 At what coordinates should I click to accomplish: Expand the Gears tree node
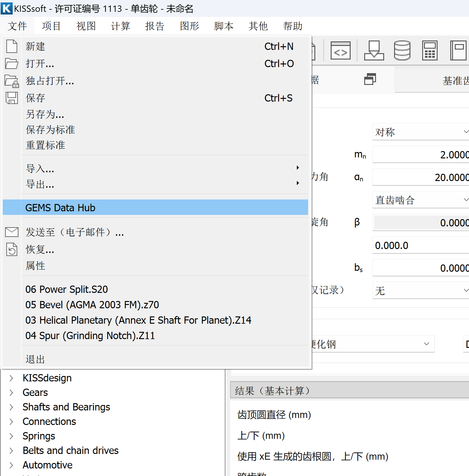click(x=11, y=393)
